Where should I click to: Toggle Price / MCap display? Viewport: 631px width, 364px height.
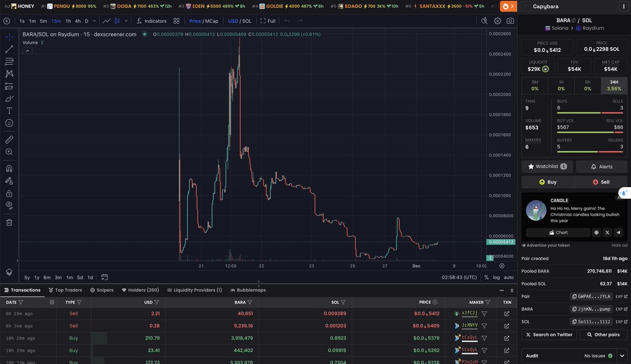[x=203, y=21]
